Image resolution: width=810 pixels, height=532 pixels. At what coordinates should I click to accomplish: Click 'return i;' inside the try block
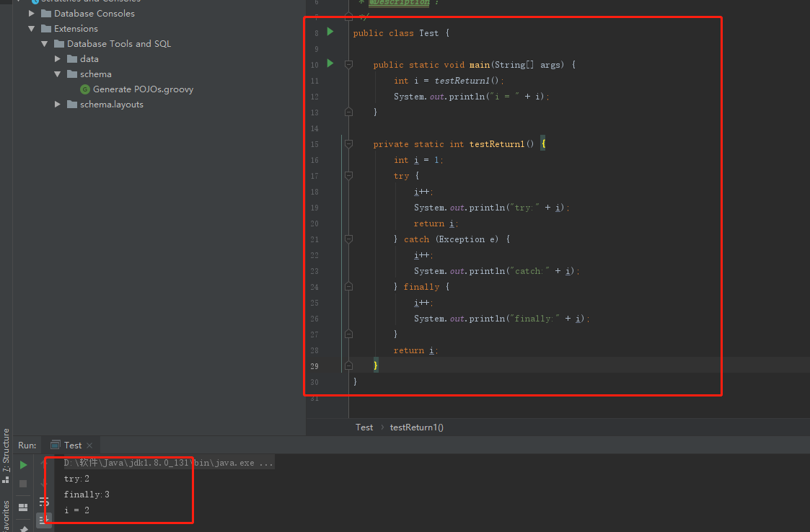pyautogui.click(x=436, y=223)
